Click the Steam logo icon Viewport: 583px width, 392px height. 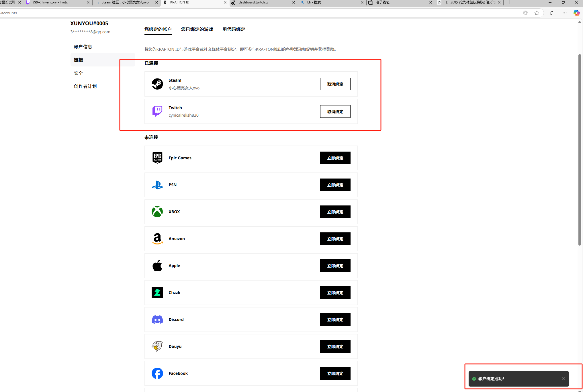coord(157,84)
